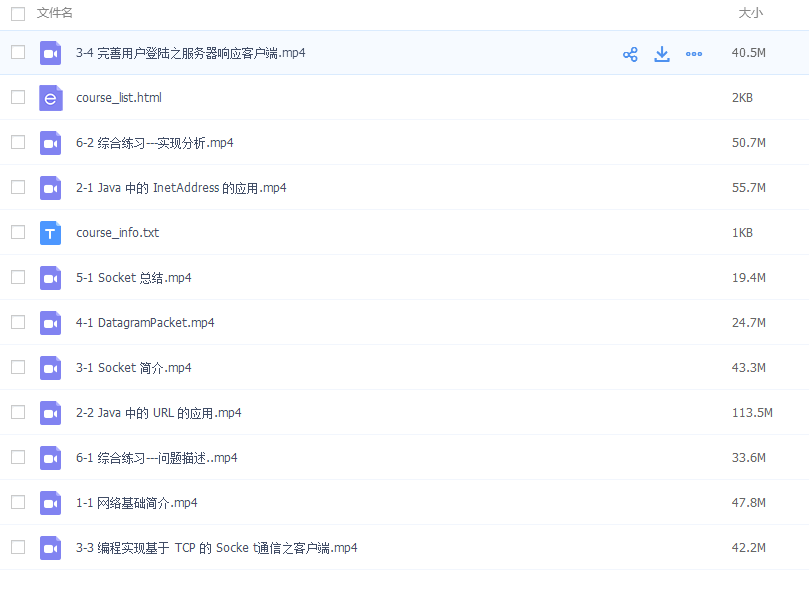Click the HTML icon of course_list.html
This screenshot has width=809, height=601.
click(51, 98)
